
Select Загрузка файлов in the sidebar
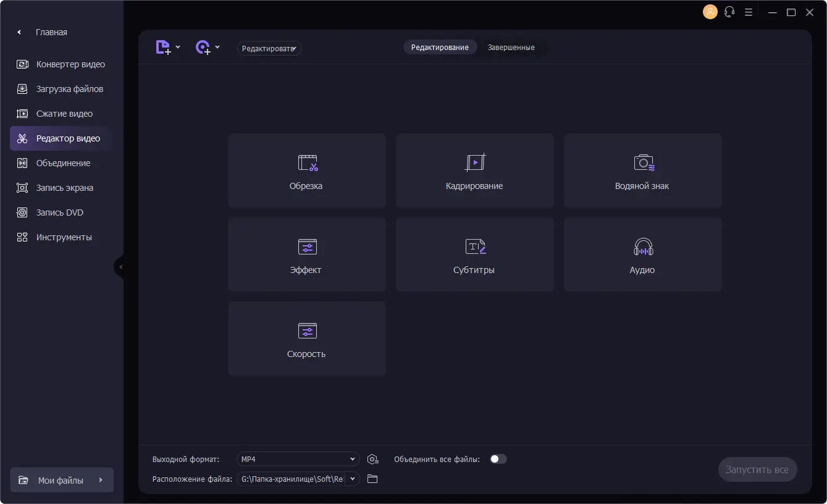62,89
